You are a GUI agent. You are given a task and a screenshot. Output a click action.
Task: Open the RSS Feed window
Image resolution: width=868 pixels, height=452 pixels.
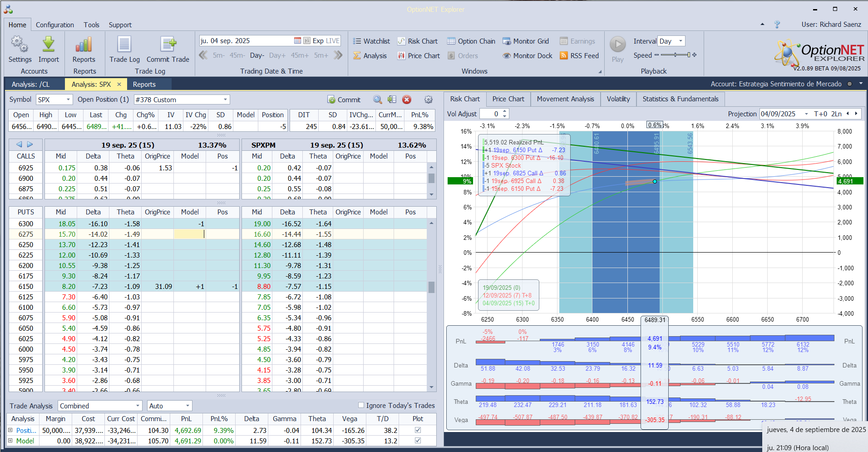pyautogui.click(x=579, y=56)
